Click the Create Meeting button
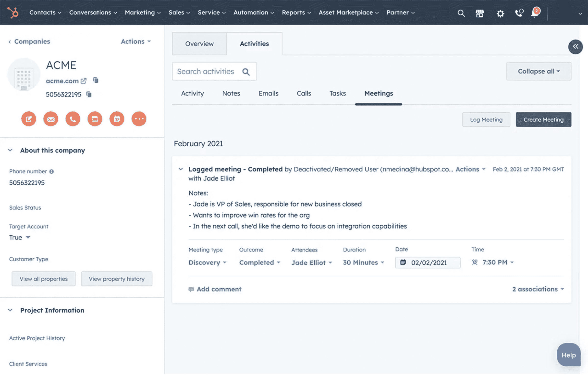Screen dimensions: 588x382 coord(543,120)
